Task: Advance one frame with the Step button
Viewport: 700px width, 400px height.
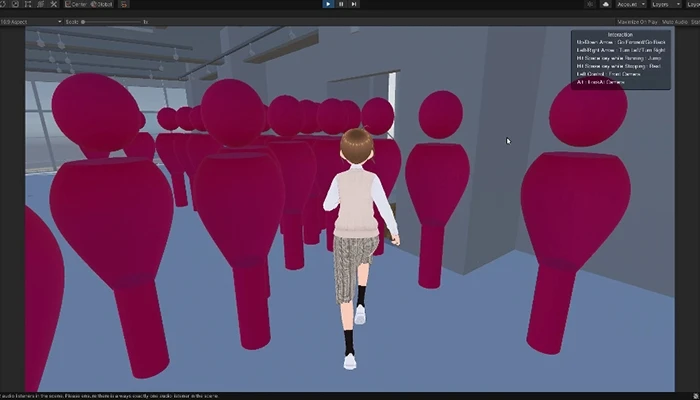Action: coord(354,4)
